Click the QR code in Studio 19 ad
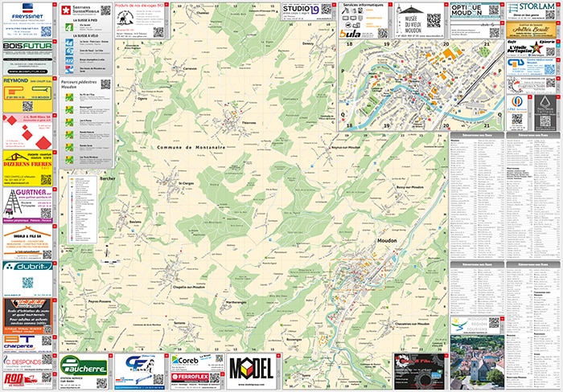Screen dimensions: 563x392 click(326, 9)
